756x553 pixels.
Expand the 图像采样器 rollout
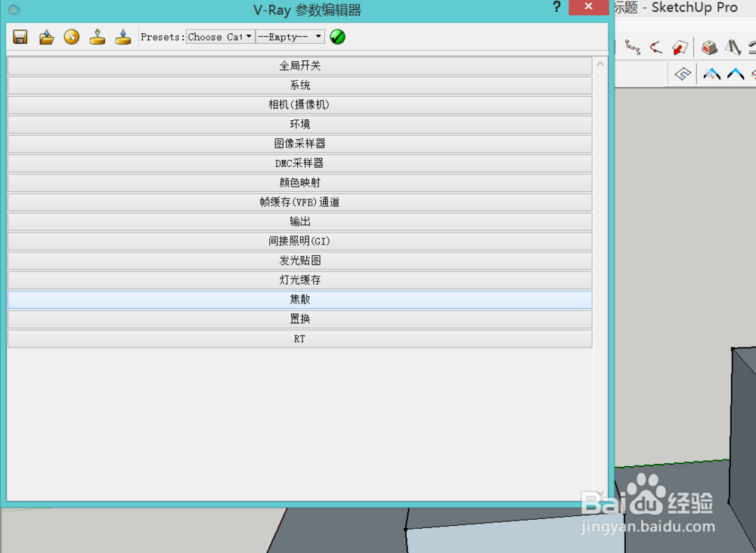pyautogui.click(x=300, y=144)
